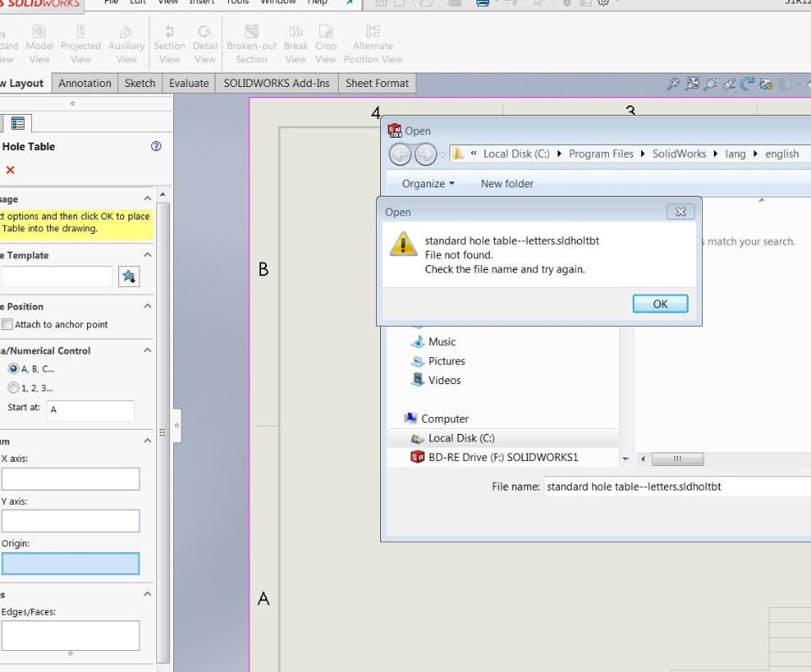The width and height of the screenshot is (811, 672).
Task: Select the Alternate Position View tool
Action: 373,45
